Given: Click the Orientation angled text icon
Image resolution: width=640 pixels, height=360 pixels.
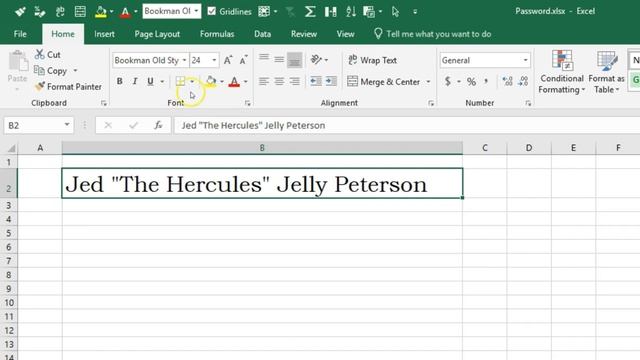Looking at the screenshot, I should coord(316,60).
